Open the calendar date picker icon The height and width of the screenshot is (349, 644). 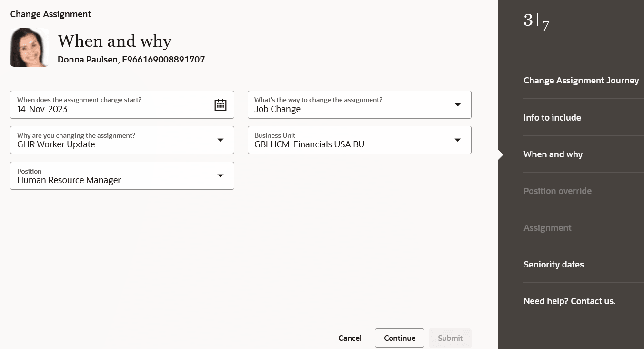pos(221,104)
